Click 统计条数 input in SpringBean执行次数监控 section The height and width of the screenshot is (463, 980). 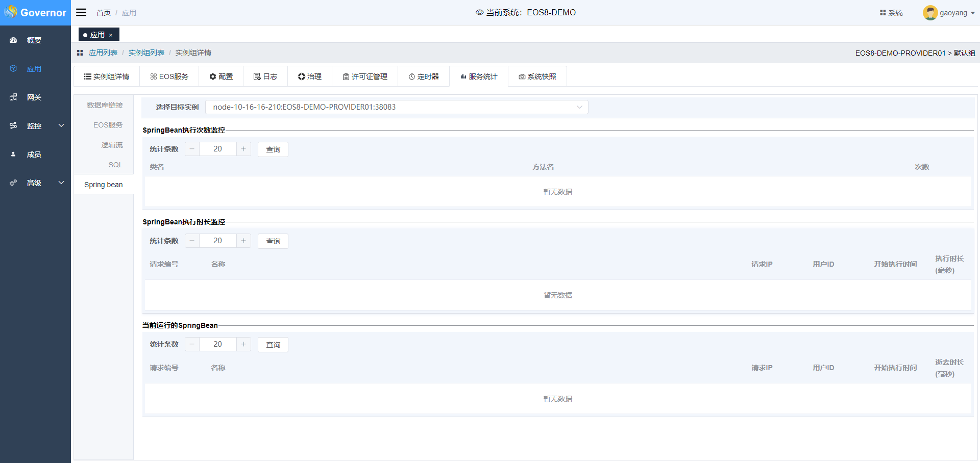(x=217, y=149)
